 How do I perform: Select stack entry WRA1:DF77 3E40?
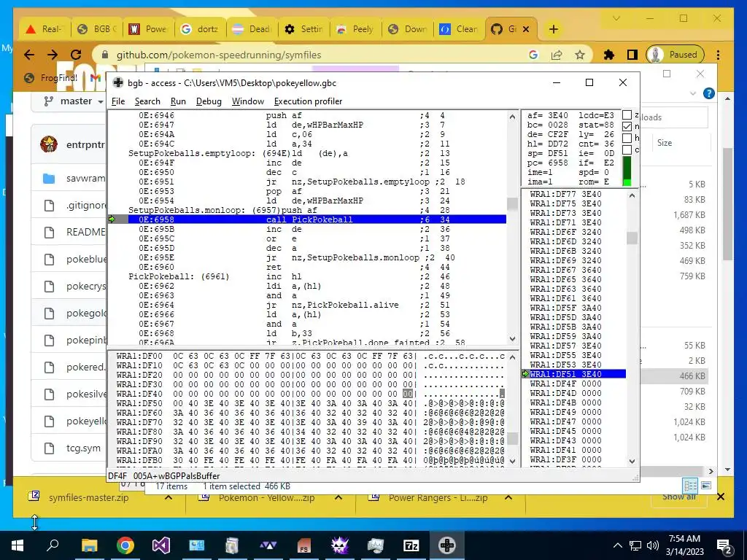(x=573, y=194)
